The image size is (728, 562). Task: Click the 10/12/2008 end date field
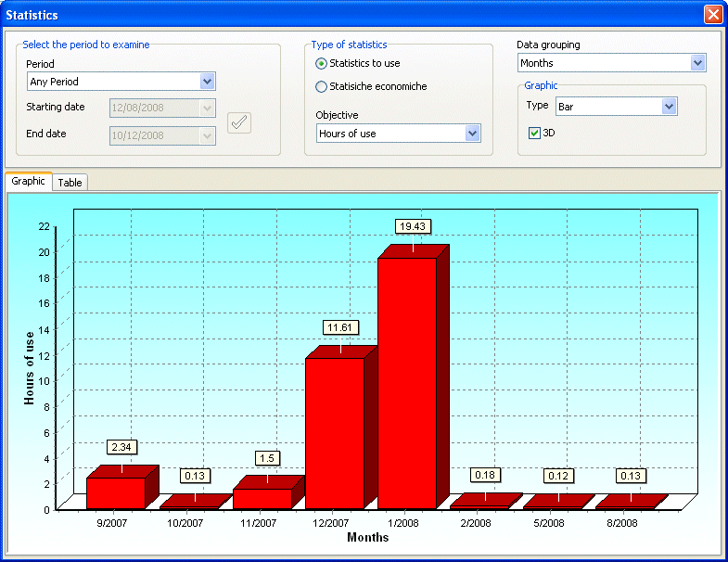(x=162, y=135)
